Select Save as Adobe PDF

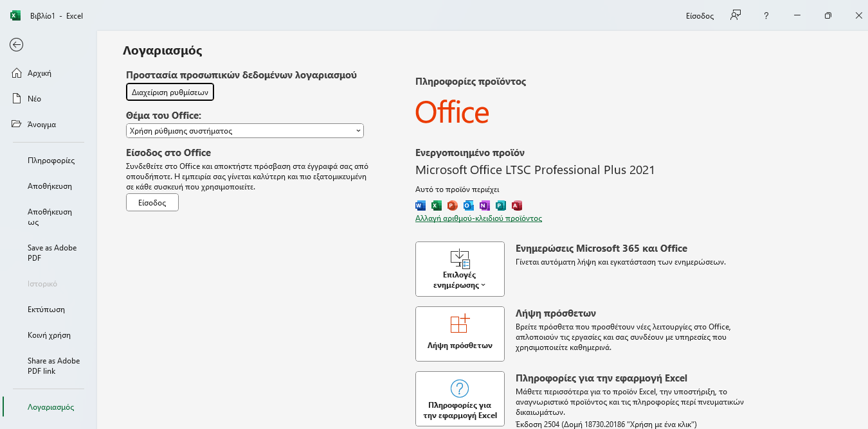pos(48,252)
